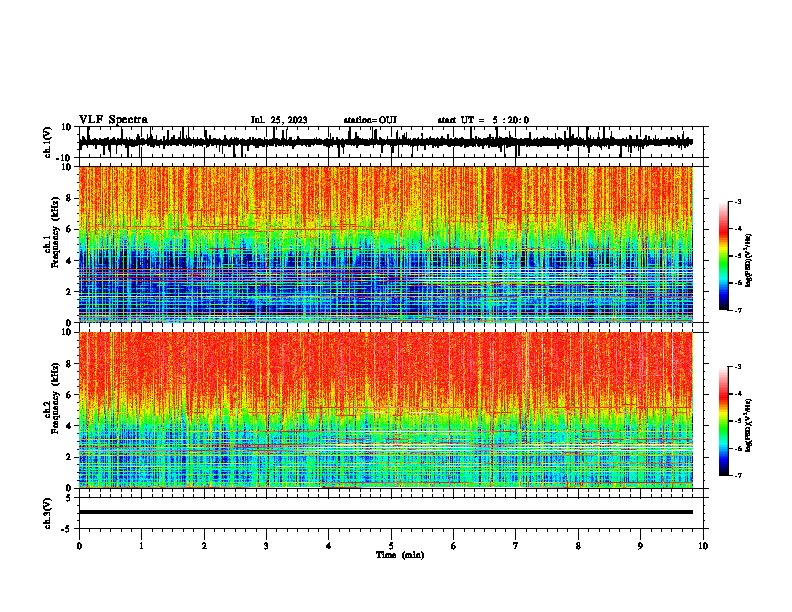The width and height of the screenshot is (792, 612).
Task: Click the "-7" label on ch.2 color bar
Action: click(x=737, y=476)
